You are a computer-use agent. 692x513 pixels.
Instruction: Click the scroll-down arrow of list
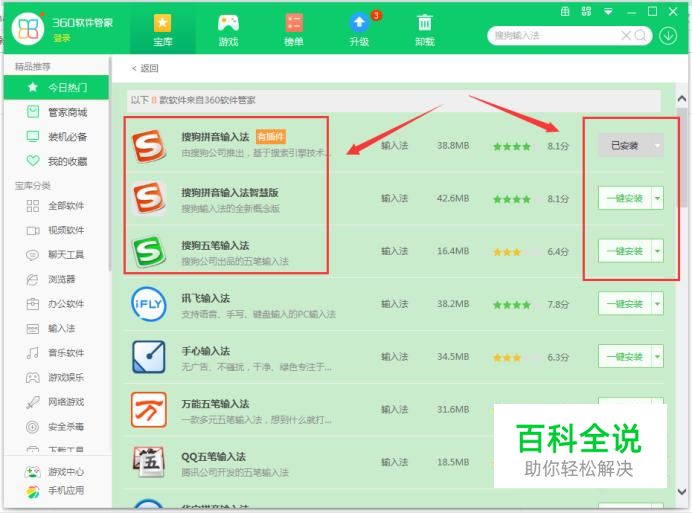(682, 491)
